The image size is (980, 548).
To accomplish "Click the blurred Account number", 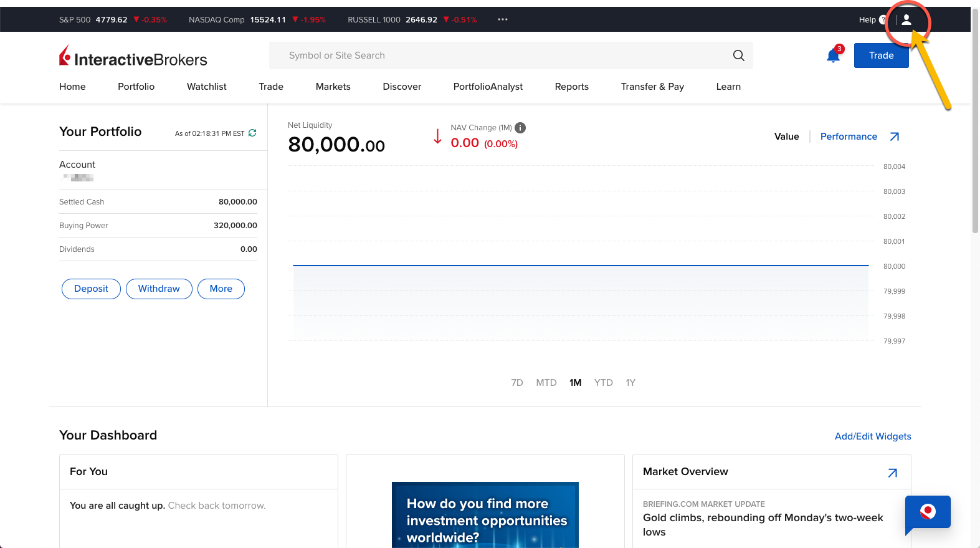I will point(78,178).
